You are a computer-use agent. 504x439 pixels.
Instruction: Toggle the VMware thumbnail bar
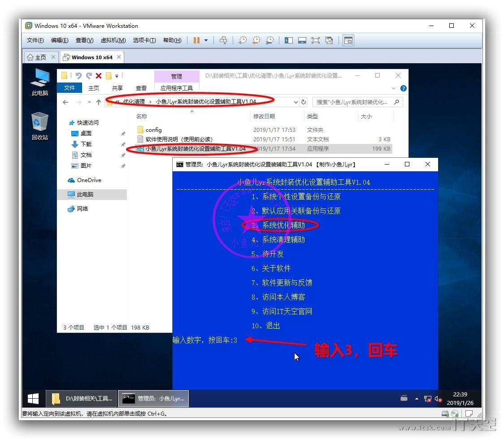pyautogui.click(x=302, y=40)
